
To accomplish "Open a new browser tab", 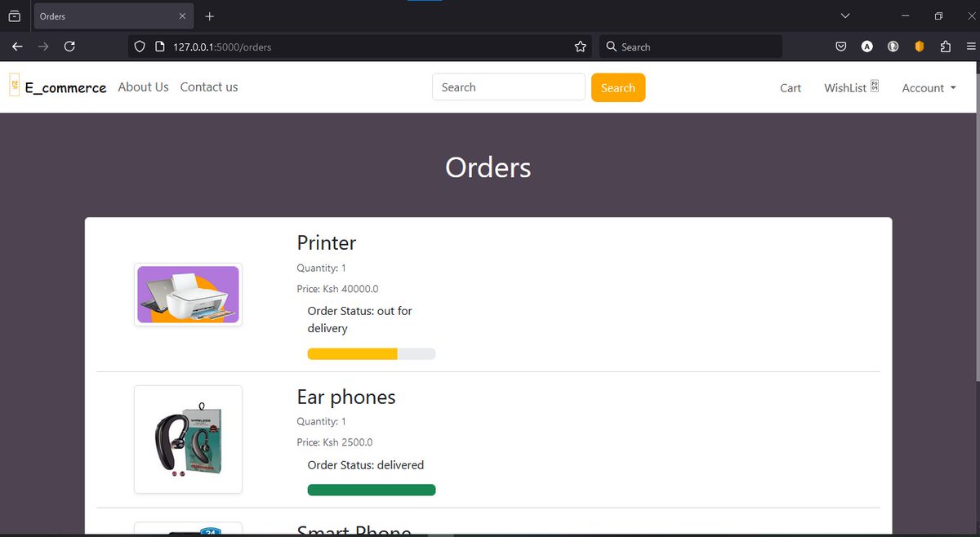I will pyautogui.click(x=210, y=16).
